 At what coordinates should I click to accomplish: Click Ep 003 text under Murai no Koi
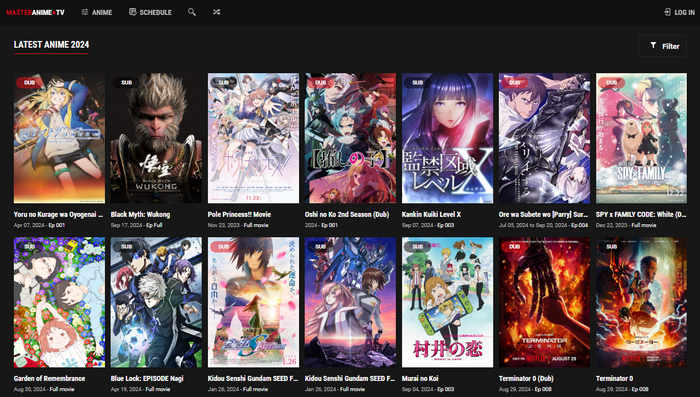tap(446, 389)
